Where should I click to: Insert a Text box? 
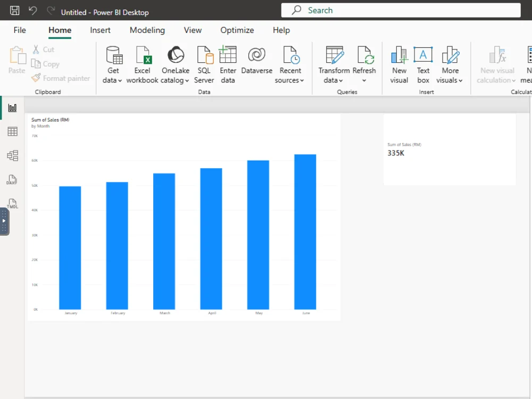tap(423, 65)
